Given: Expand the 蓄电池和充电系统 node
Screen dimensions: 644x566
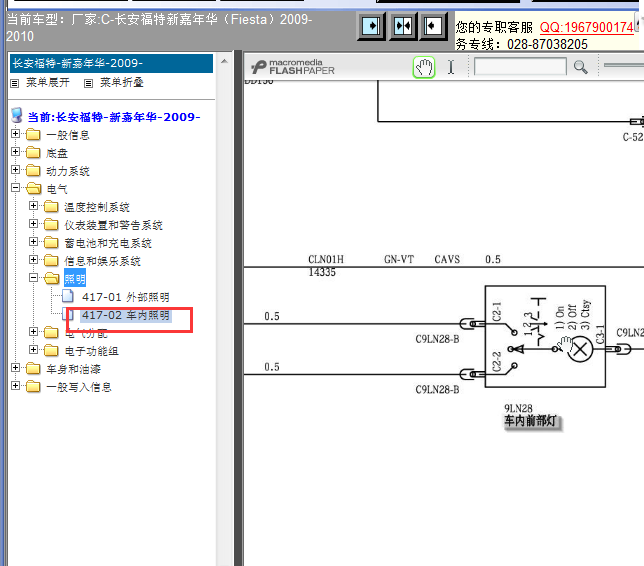Looking at the screenshot, I should [x=34, y=242].
